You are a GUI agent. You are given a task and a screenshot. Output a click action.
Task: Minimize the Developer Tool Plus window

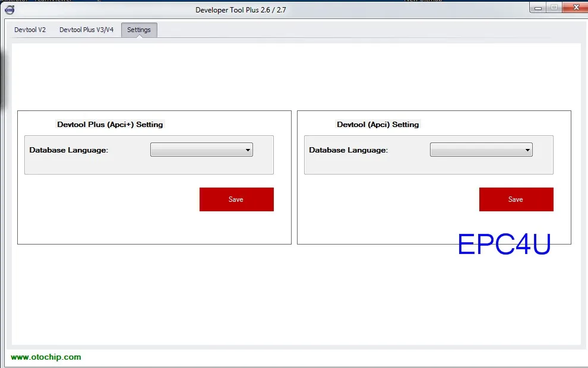coord(538,8)
